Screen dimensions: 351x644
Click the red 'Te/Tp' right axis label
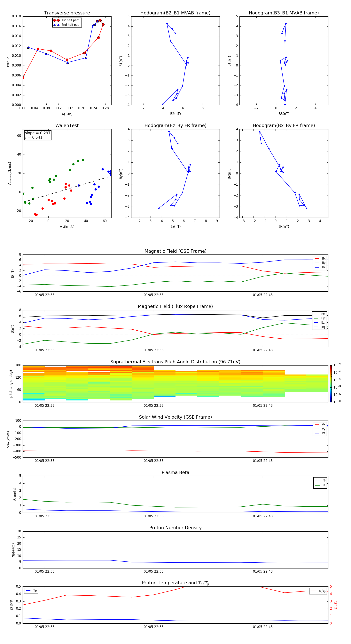[x=336, y=605]
